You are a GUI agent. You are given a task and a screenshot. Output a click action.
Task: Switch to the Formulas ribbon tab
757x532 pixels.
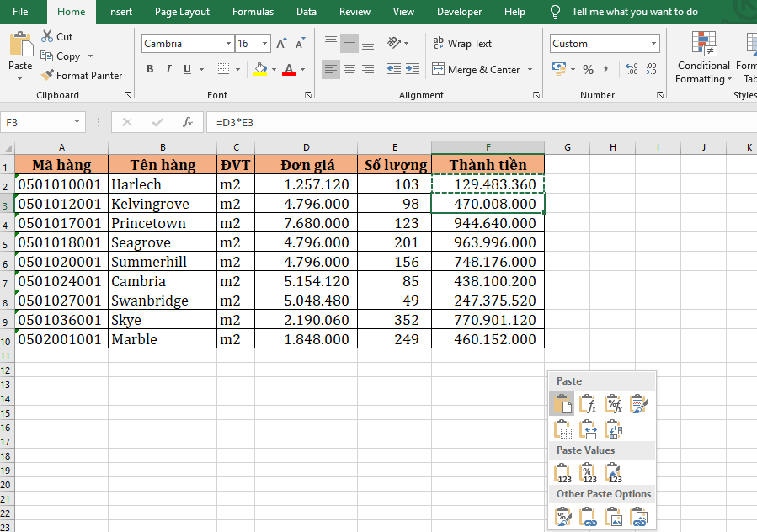click(253, 12)
